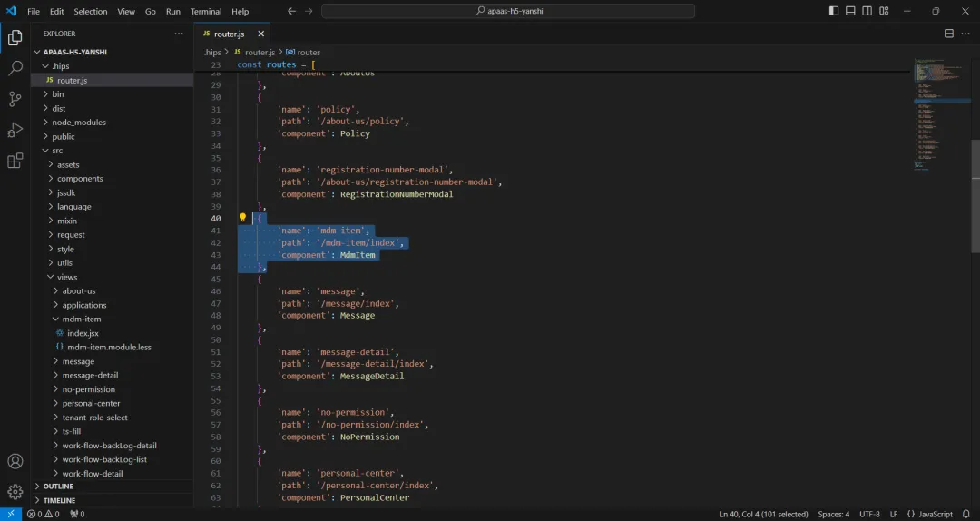Open the View menu
This screenshot has height=521, width=980.
click(126, 11)
